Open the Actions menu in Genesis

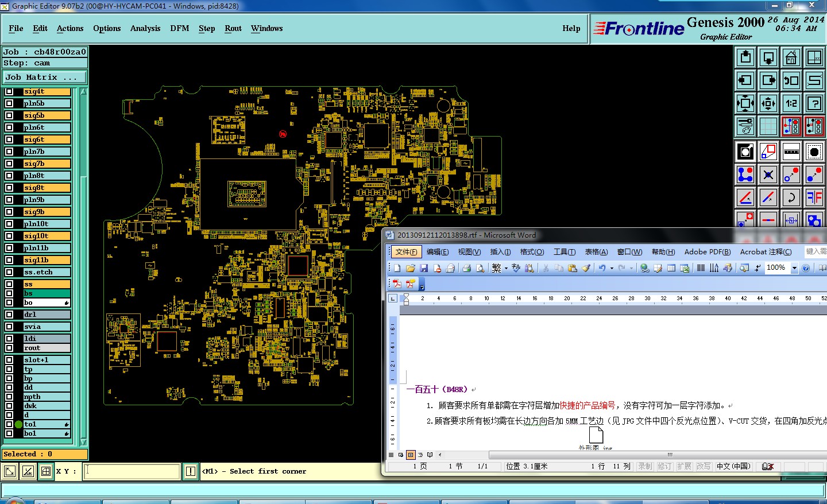pyautogui.click(x=70, y=28)
